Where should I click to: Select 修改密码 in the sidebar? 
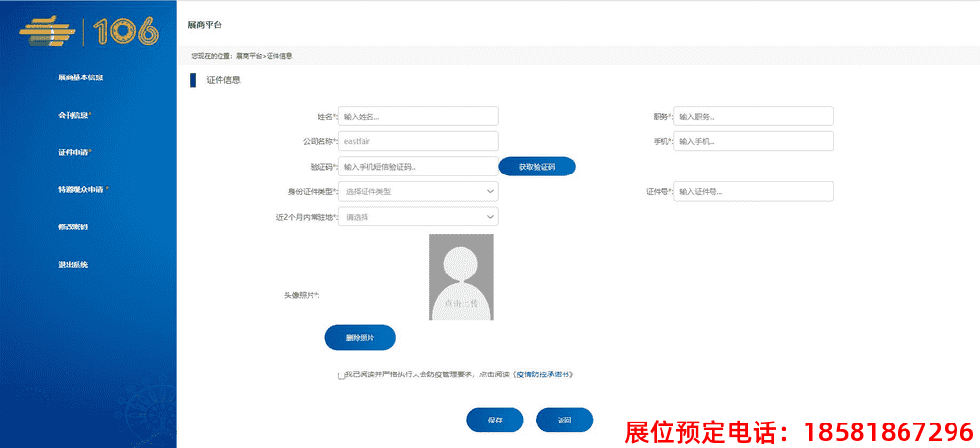tap(73, 227)
